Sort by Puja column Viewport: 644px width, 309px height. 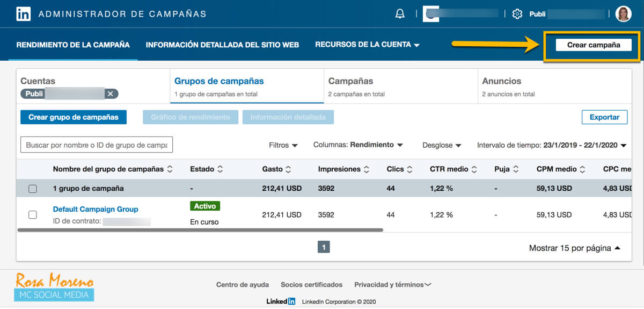point(516,169)
